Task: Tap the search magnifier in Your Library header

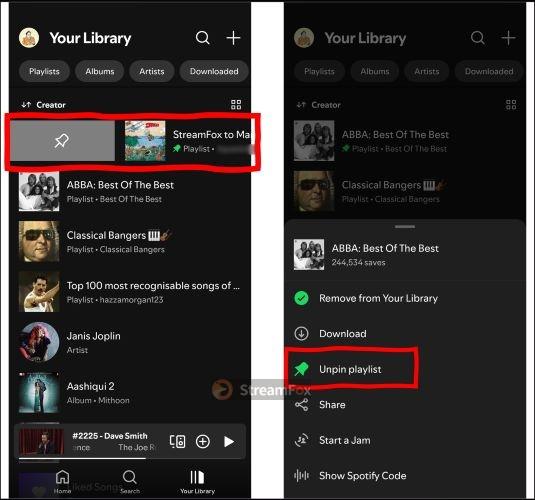Action: 202,38
